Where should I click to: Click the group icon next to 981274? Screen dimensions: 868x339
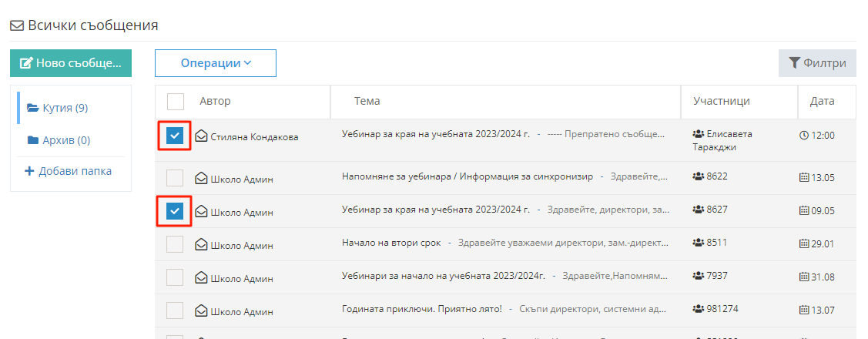pyautogui.click(x=699, y=308)
